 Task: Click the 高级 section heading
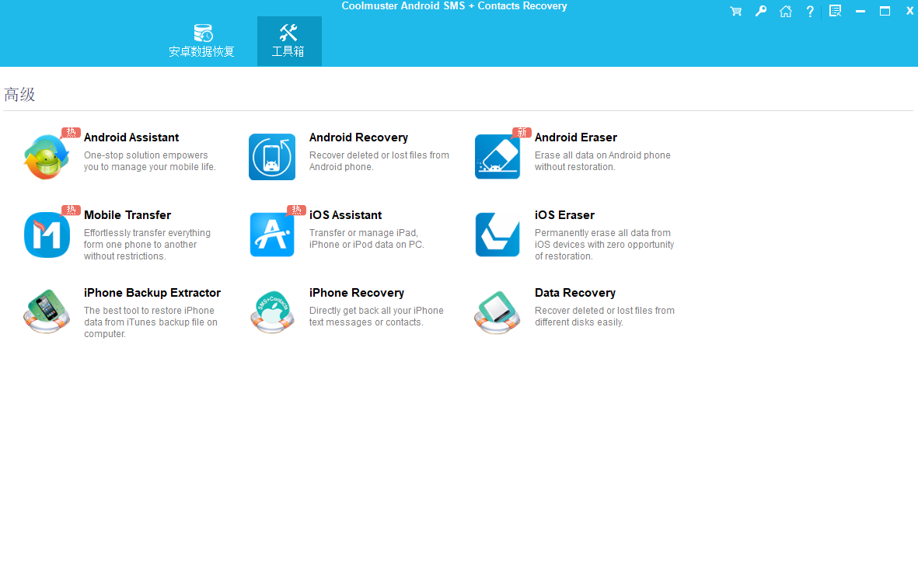tap(19, 95)
